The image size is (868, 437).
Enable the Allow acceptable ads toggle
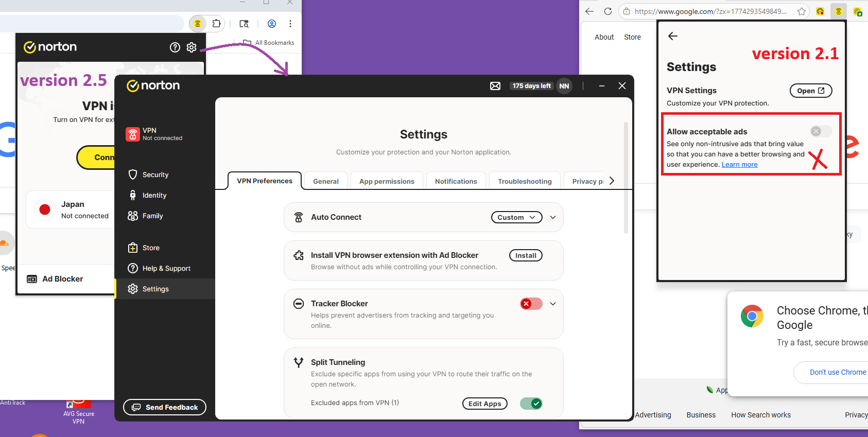click(821, 131)
